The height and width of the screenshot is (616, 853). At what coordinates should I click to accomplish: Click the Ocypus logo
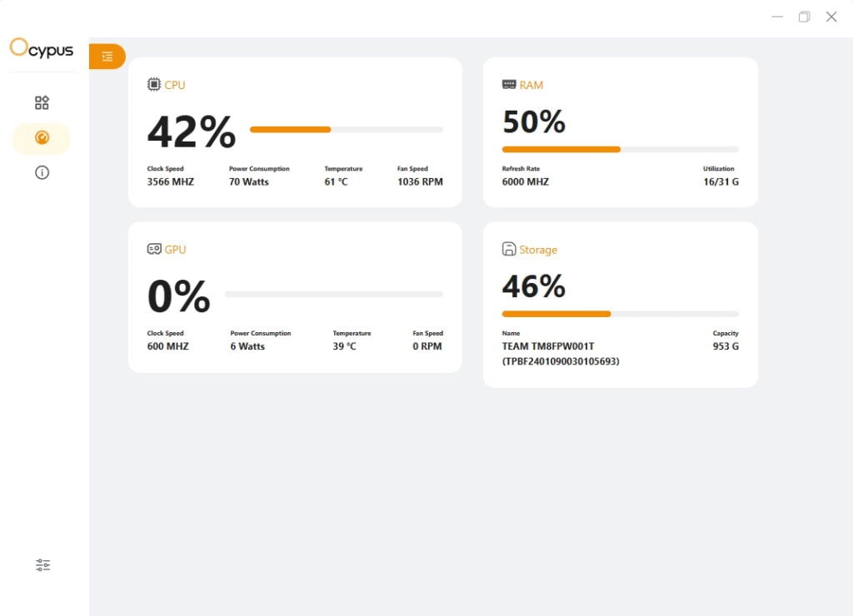[42, 48]
